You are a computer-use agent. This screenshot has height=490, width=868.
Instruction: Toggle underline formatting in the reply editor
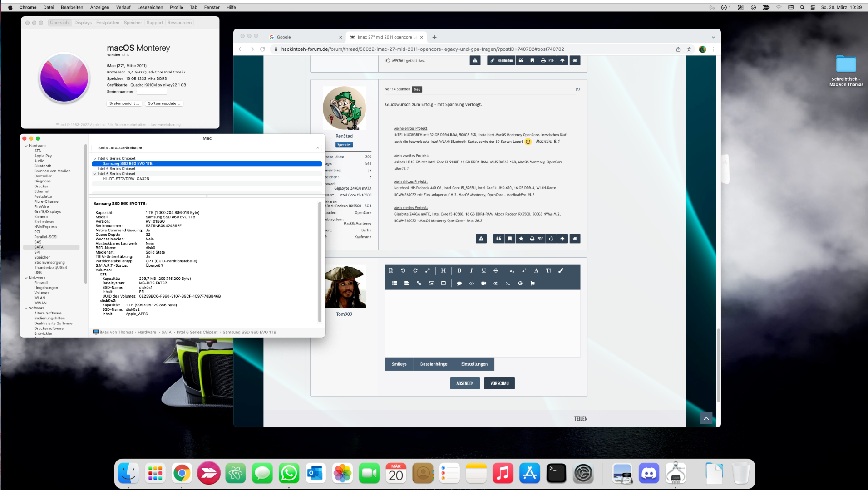tap(484, 271)
